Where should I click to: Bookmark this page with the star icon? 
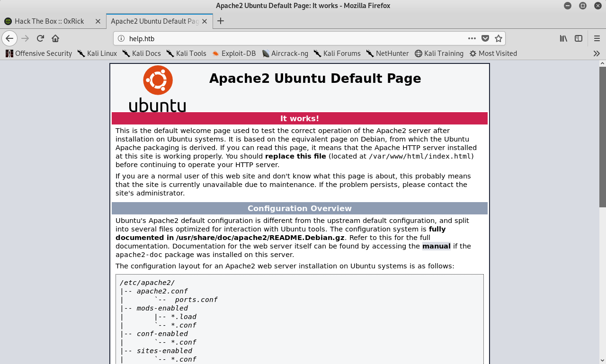coord(498,38)
